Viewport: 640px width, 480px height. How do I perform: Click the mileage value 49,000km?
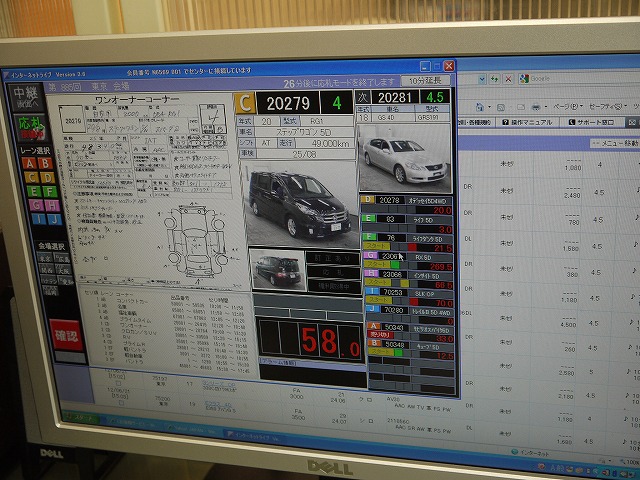point(330,143)
